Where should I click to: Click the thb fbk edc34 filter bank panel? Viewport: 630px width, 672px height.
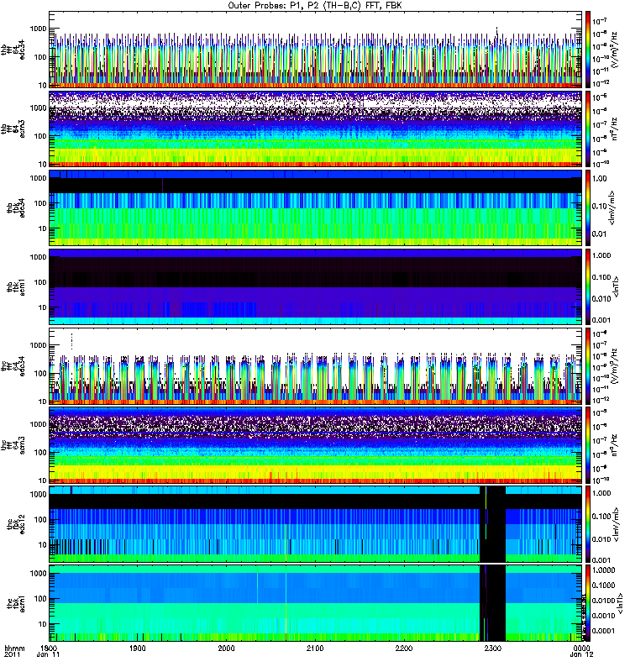click(316, 207)
